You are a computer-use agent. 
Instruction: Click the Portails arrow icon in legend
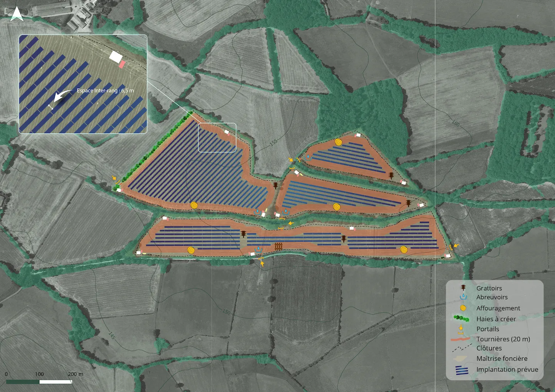coord(461,329)
